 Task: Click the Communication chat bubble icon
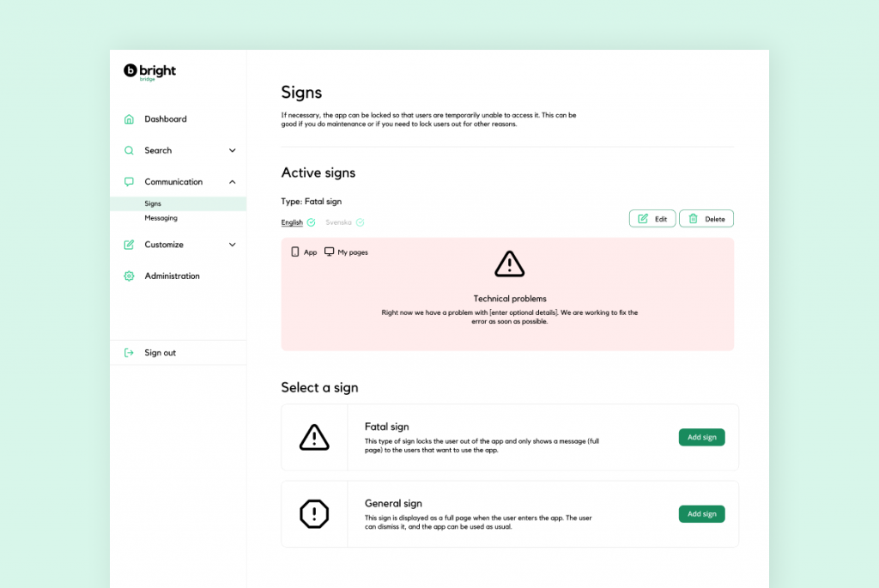[x=129, y=182]
